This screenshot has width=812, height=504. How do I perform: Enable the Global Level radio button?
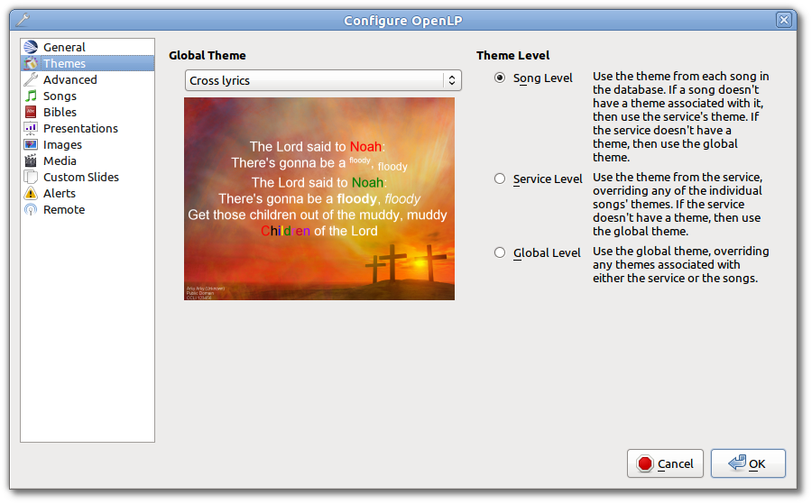pos(500,253)
